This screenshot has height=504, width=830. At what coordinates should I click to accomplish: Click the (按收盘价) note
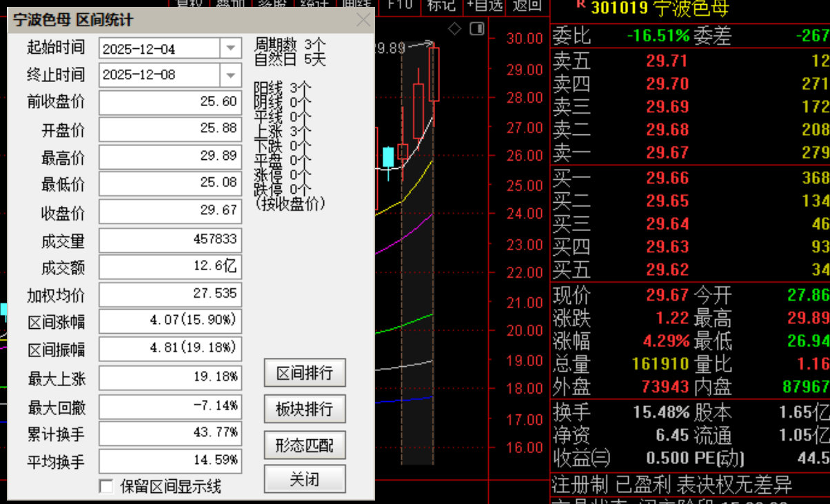coord(290,204)
